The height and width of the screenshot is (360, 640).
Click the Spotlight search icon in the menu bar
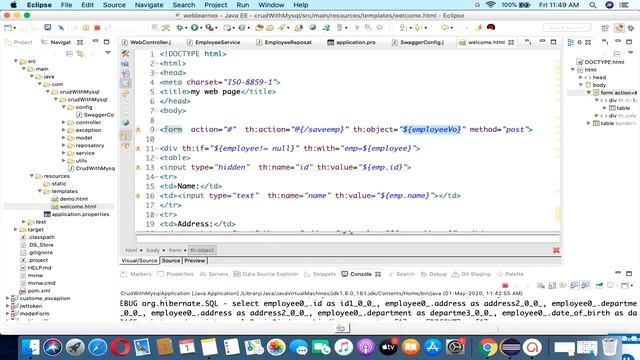point(593,5)
